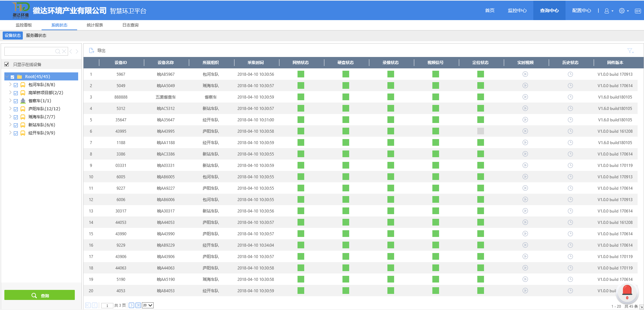The image size is (644, 310).
Task: Open live video for 皖A35647
Action: pos(525,120)
